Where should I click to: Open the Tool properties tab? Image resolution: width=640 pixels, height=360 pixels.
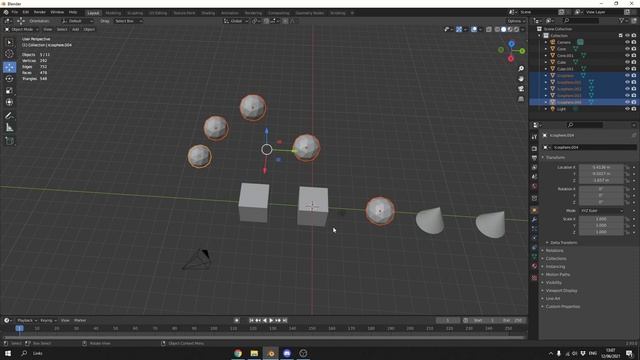tap(534, 137)
